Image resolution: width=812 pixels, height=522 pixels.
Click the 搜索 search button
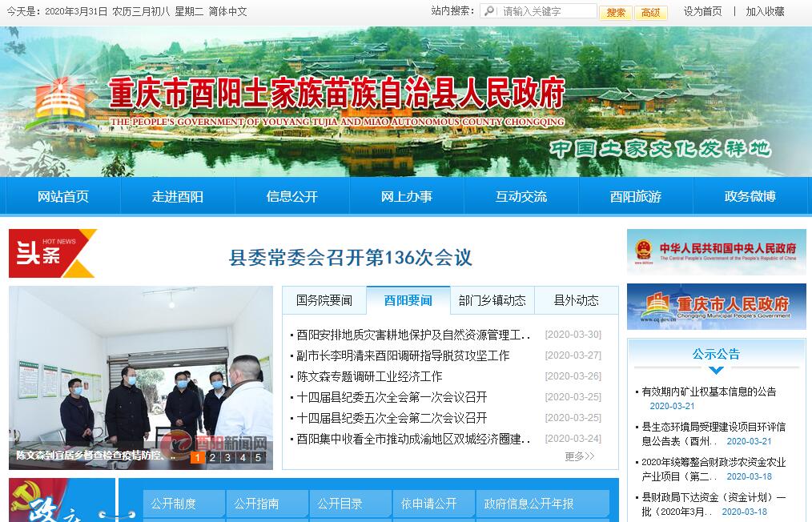616,12
